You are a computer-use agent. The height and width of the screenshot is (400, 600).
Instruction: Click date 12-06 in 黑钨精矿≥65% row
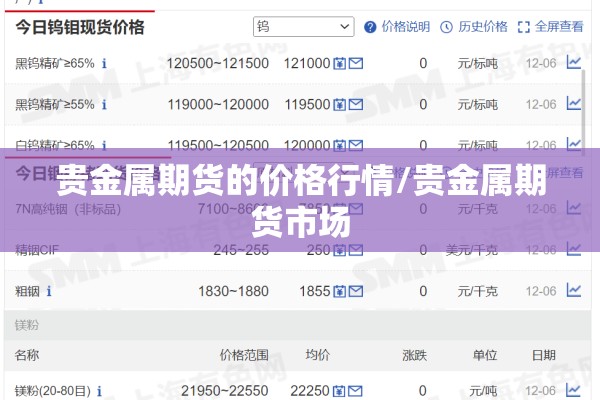tap(541, 63)
